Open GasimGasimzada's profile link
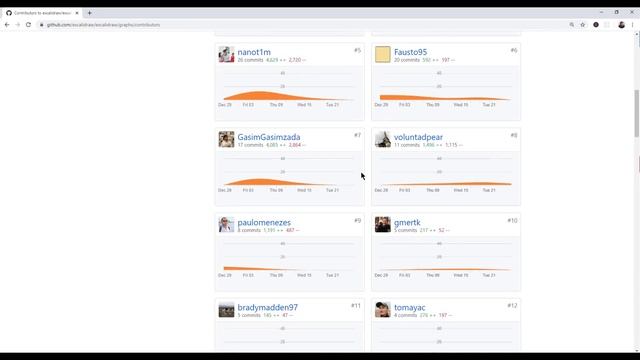Viewport: 640px width, 360px height. click(269, 137)
